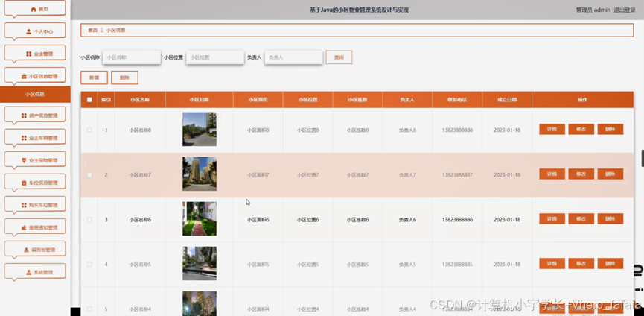Click the cell 小区栋数5
644x316 pixels.
coord(357,265)
